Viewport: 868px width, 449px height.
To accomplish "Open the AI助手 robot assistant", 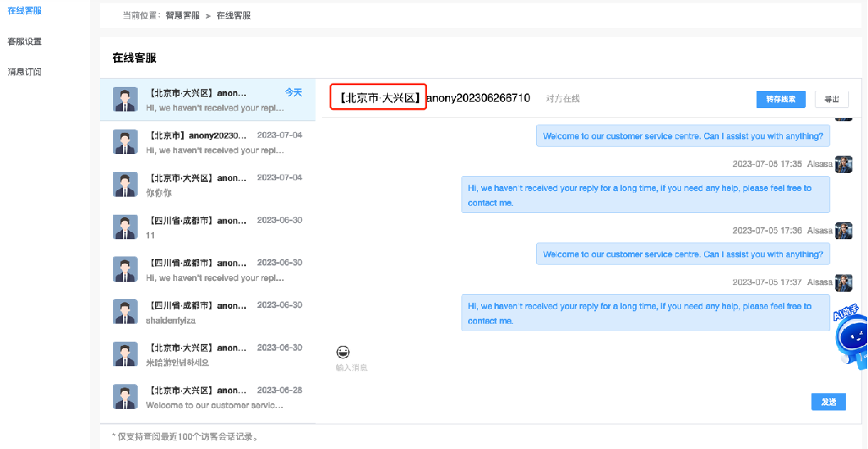I will pos(850,338).
